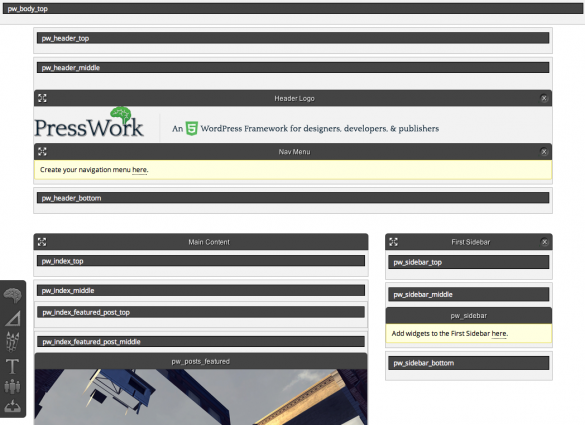This screenshot has height=425, width=585.
Task: Select the pw_sidebar_top hook bar
Action: click(x=469, y=262)
